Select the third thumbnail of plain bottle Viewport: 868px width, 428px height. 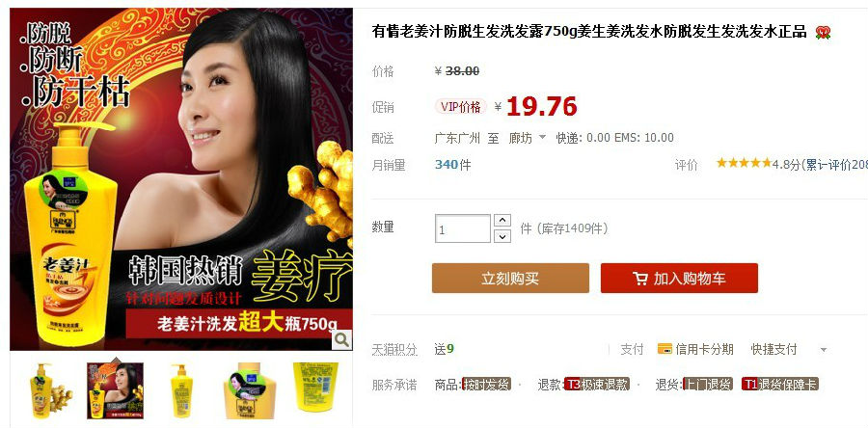tap(181, 390)
